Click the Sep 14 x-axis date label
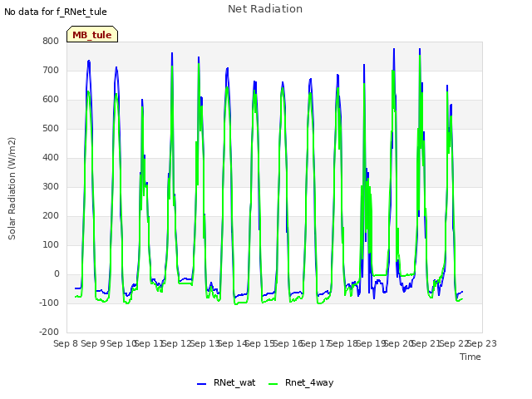Viewport: 532px width, 399px height. pos(233,343)
